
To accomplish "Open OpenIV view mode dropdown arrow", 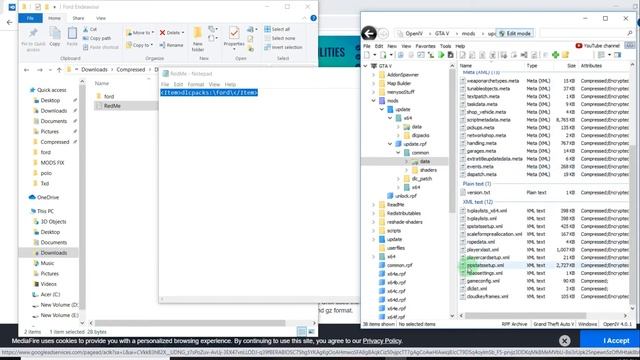I will tap(609, 55).
